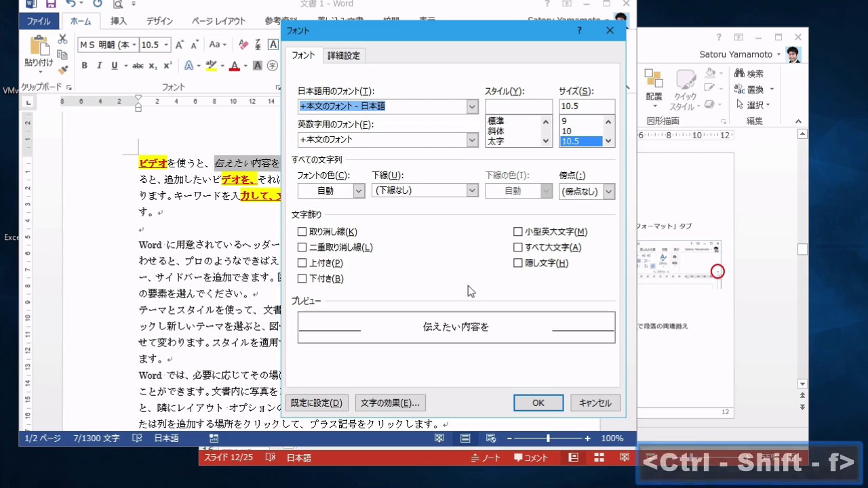Click the Cut scissors icon

pos(62,39)
